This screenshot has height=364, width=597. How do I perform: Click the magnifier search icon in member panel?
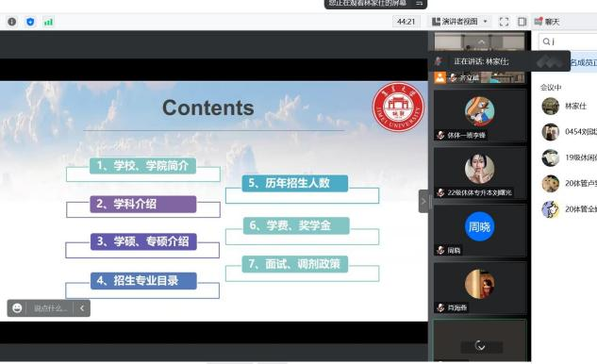coord(546,41)
